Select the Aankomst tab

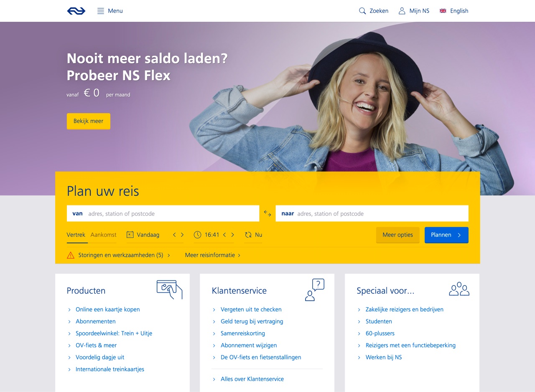[104, 235]
